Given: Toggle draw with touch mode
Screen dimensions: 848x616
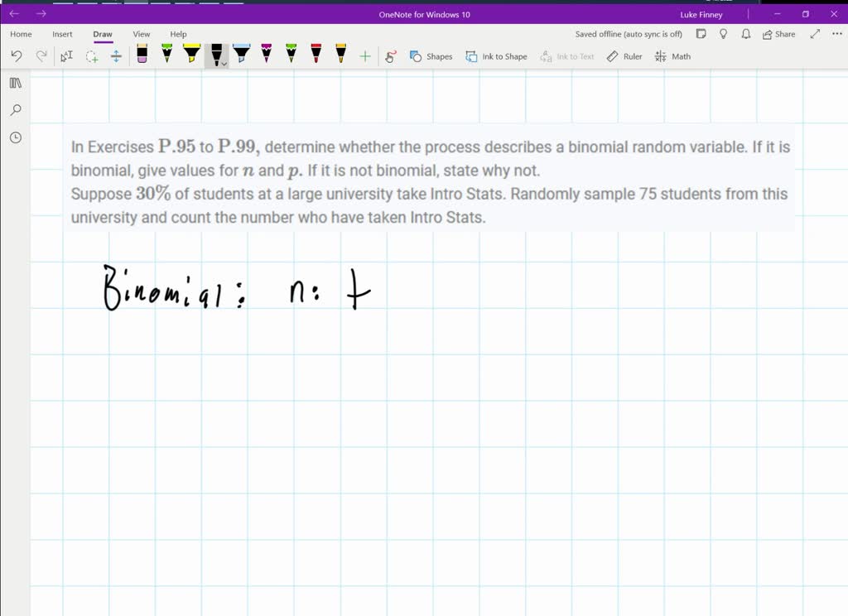Looking at the screenshot, I should pyautogui.click(x=391, y=55).
